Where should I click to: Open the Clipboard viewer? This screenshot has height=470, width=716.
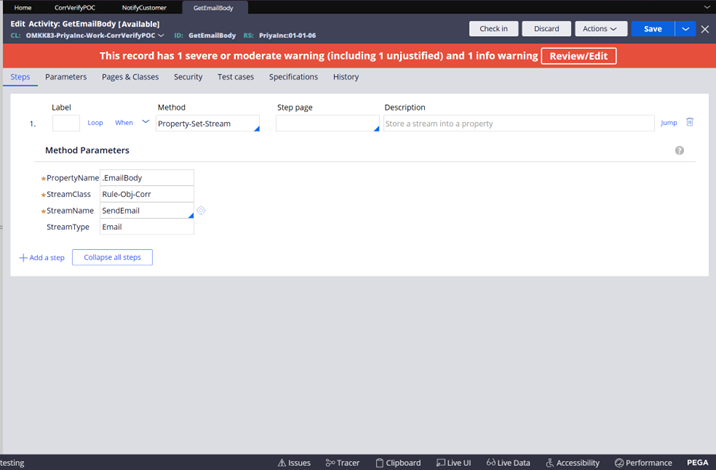398,463
